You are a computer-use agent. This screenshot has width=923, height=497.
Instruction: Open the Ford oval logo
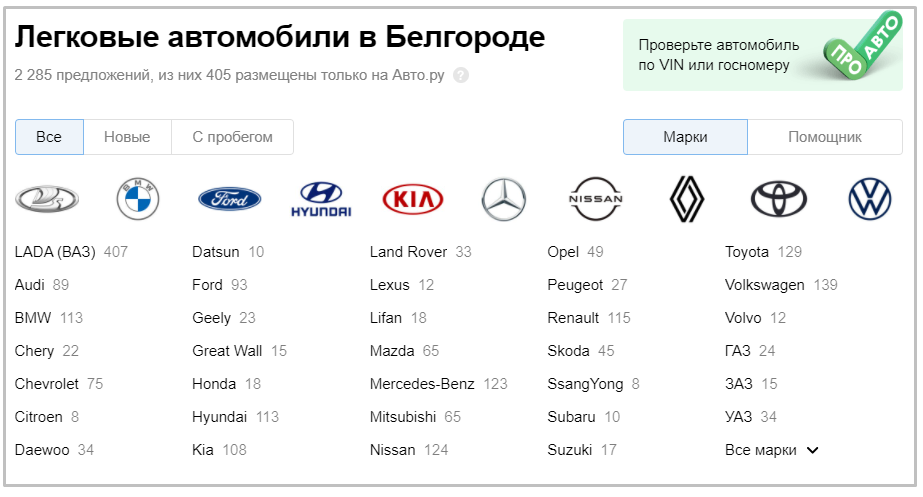point(230,199)
